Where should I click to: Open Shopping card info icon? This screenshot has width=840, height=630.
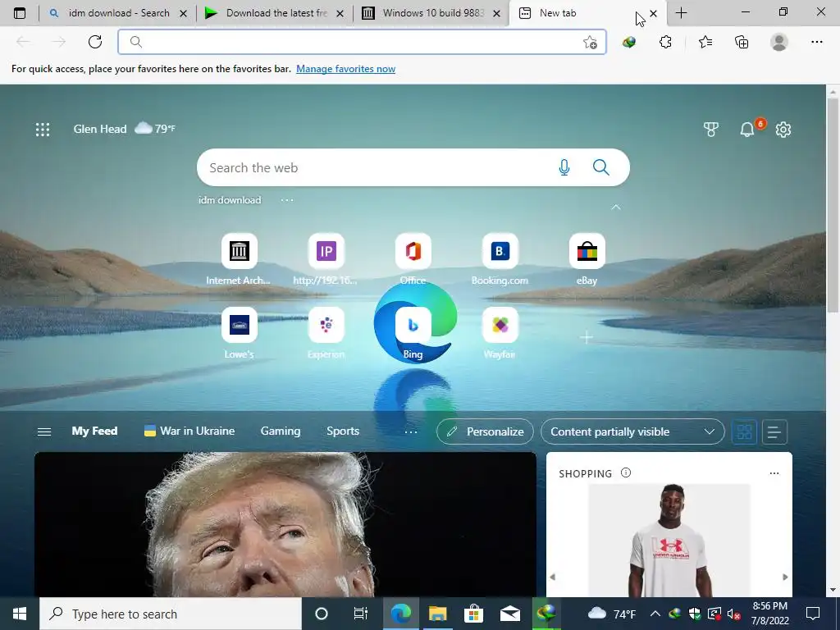[626, 473]
